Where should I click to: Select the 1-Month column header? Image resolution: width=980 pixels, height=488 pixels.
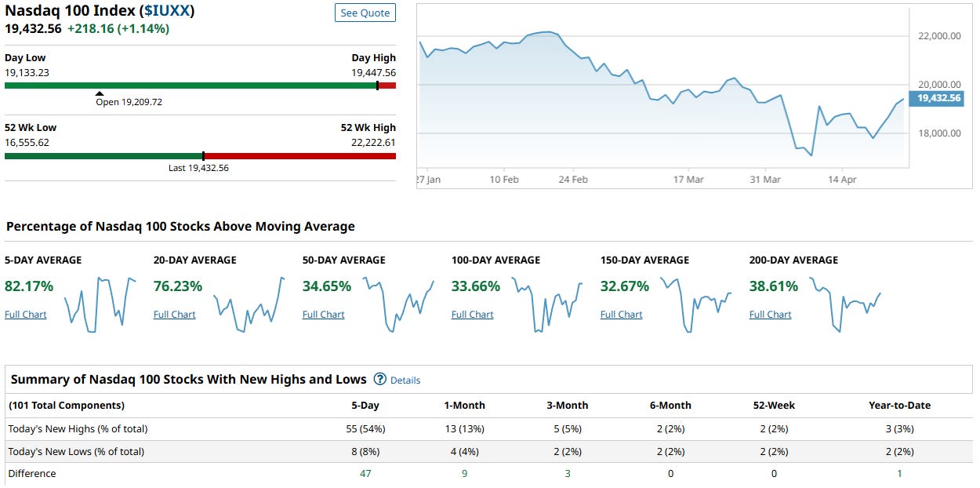coord(464,406)
